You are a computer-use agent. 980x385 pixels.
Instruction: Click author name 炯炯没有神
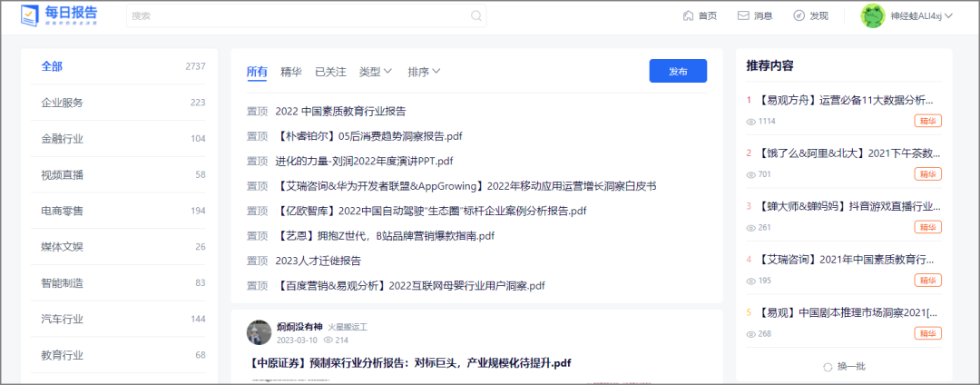299,326
